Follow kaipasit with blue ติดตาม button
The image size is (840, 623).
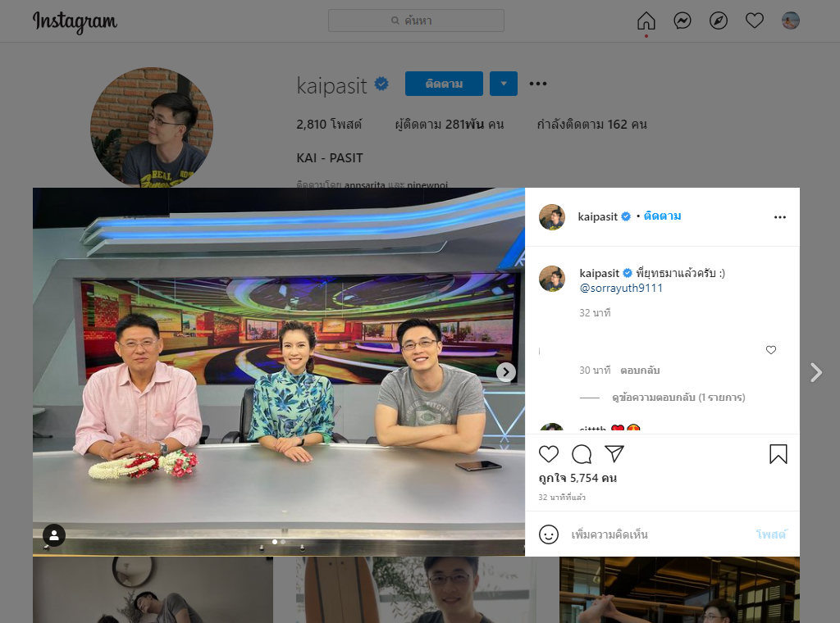click(444, 84)
